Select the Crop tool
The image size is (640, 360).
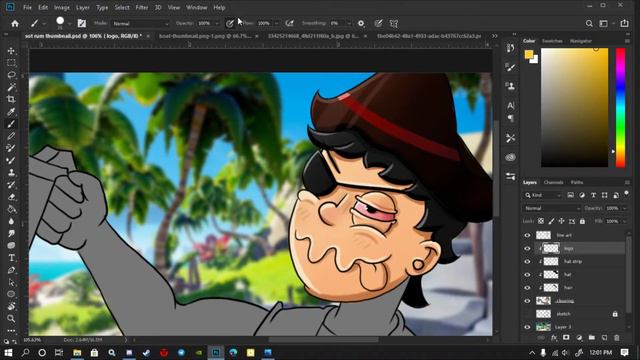point(11,99)
